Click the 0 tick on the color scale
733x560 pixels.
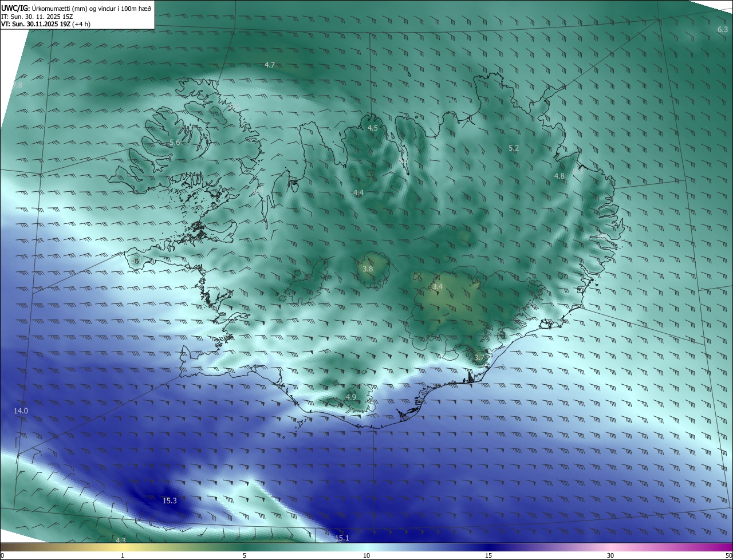2,555
